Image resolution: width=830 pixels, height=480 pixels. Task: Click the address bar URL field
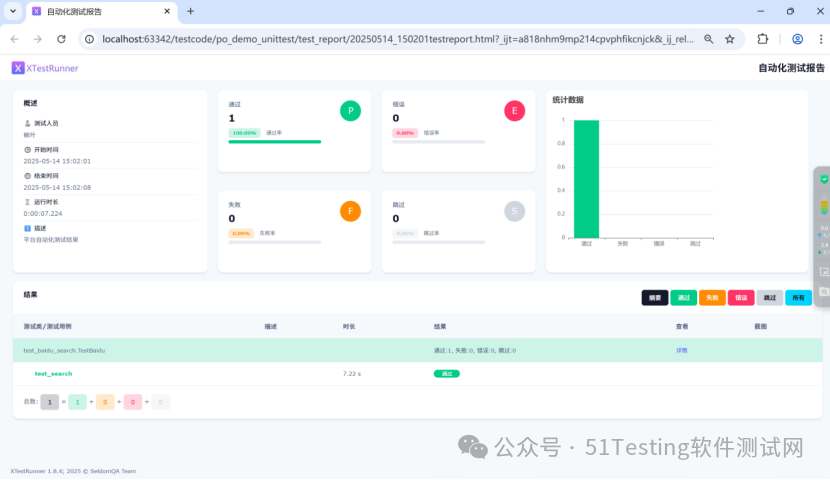point(398,39)
